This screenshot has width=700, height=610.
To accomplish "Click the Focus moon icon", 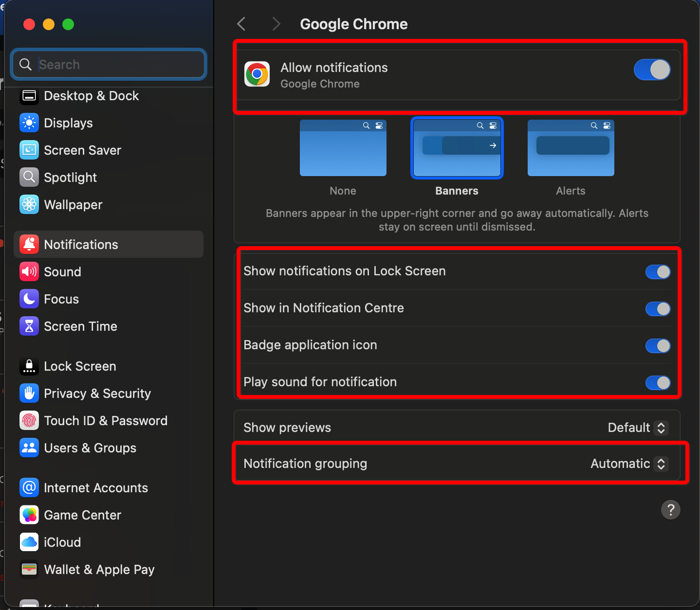I will (29, 299).
